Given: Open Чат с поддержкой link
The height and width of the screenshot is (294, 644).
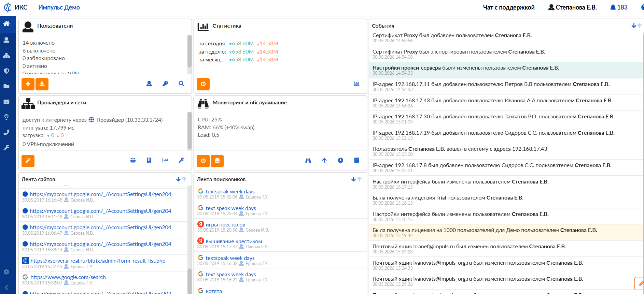Looking at the screenshot, I should tap(508, 8).
